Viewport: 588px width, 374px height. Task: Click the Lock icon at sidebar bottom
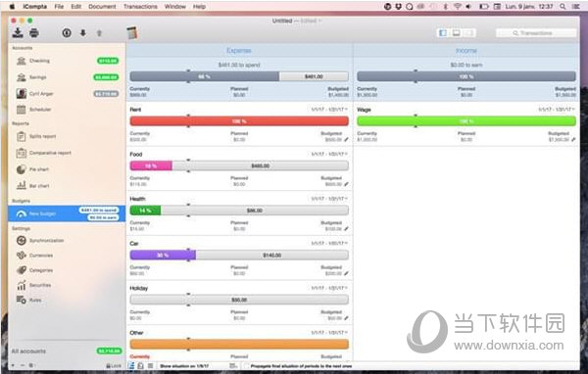(x=114, y=366)
